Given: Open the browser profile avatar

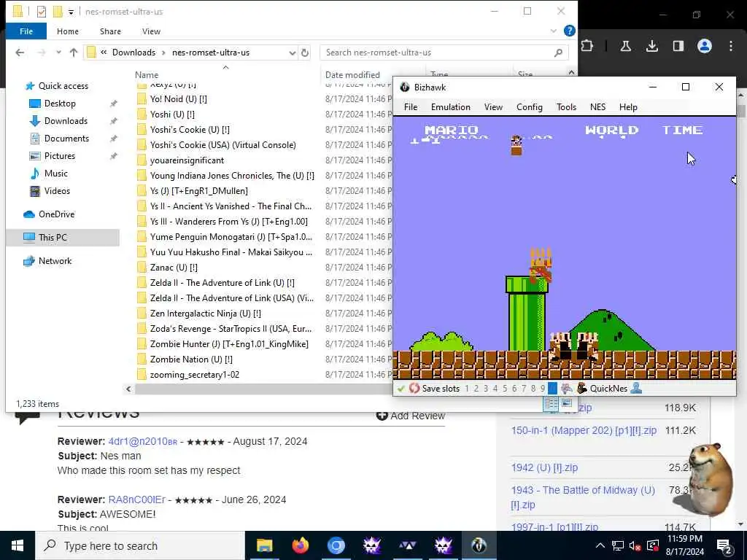Looking at the screenshot, I should 705,46.
